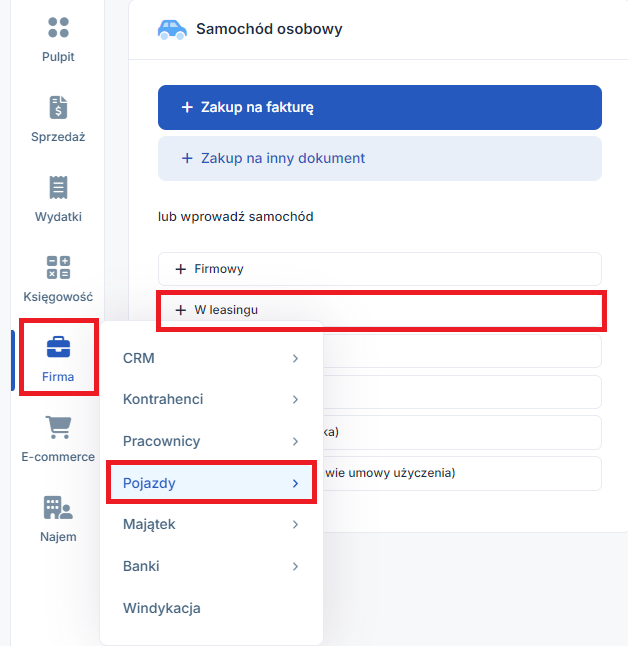The height and width of the screenshot is (646, 628).
Task: Add a Firmowy car option
Action: click(x=380, y=269)
